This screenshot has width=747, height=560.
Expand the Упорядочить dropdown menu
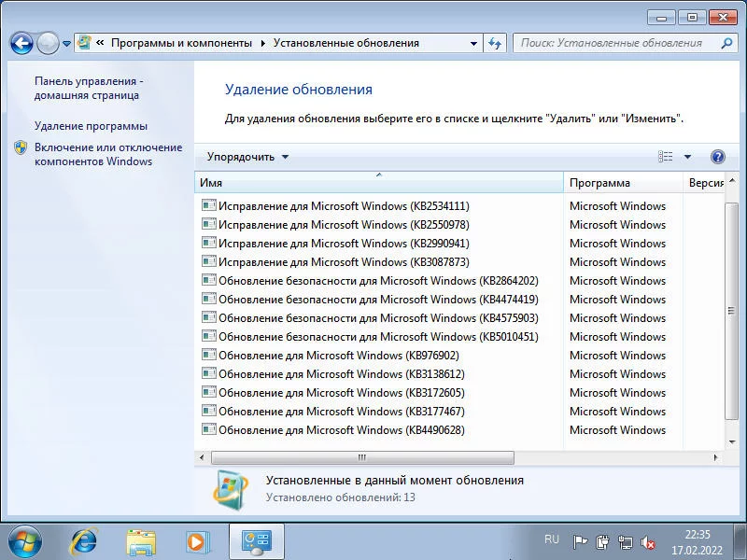click(x=247, y=157)
